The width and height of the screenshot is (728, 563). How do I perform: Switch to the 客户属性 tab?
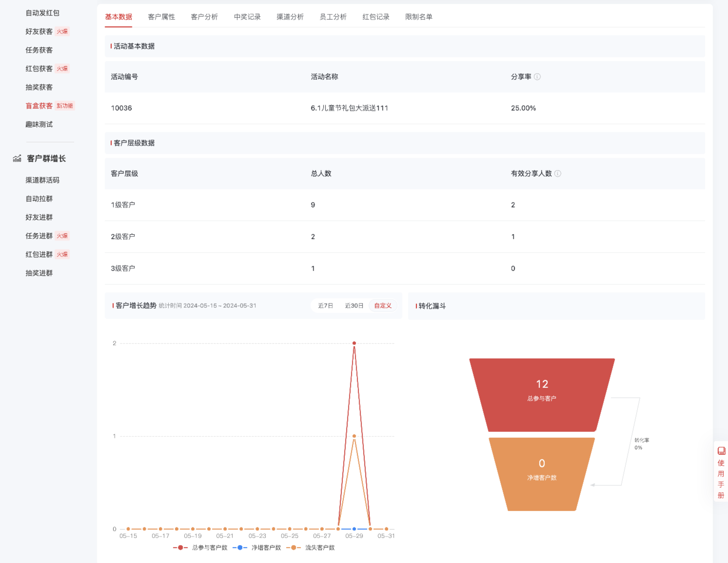click(161, 17)
